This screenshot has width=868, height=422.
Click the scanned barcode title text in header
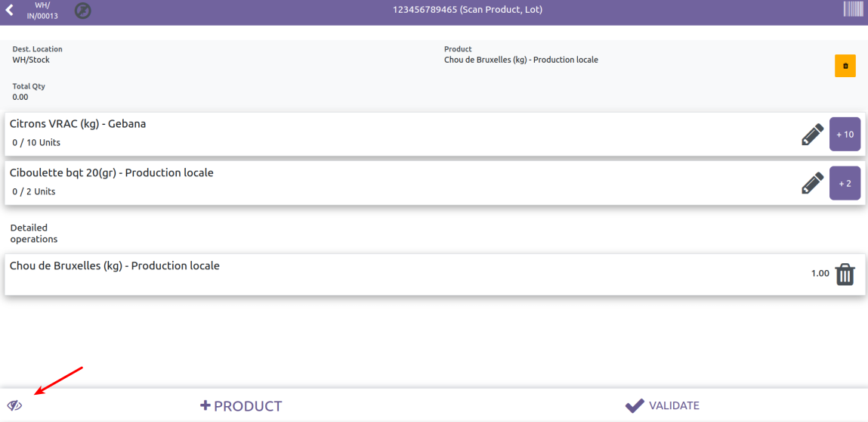pyautogui.click(x=468, y=10)
